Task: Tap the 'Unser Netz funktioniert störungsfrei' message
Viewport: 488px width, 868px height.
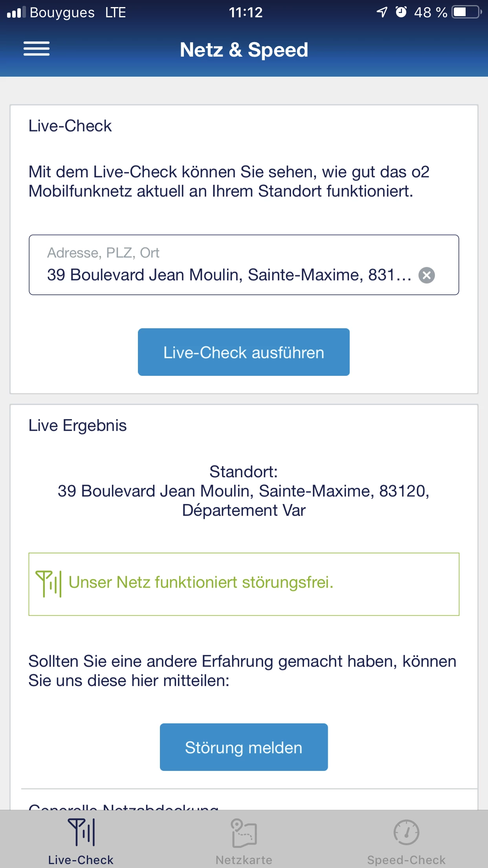Action: pyautogui.click(x=201, y=583)
